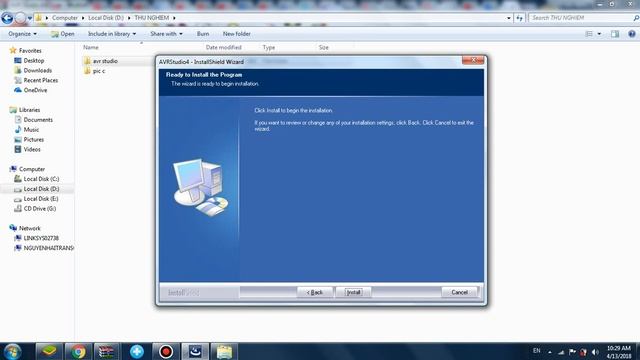Sort by the Name column header
The height and width of the screenshot is (360, 640).
[91, 47]
